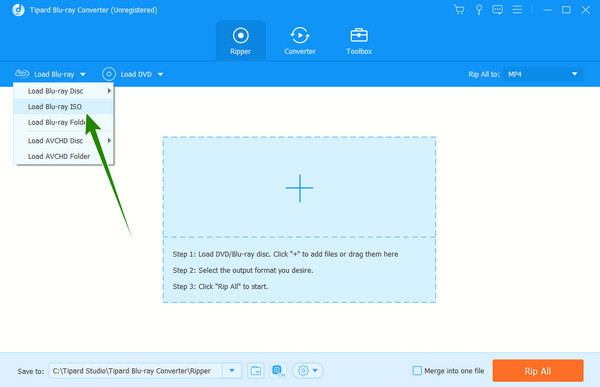Switch to the Converter tab
The height and width of the screenshot is (387, 600).
(x=300, y=41)
